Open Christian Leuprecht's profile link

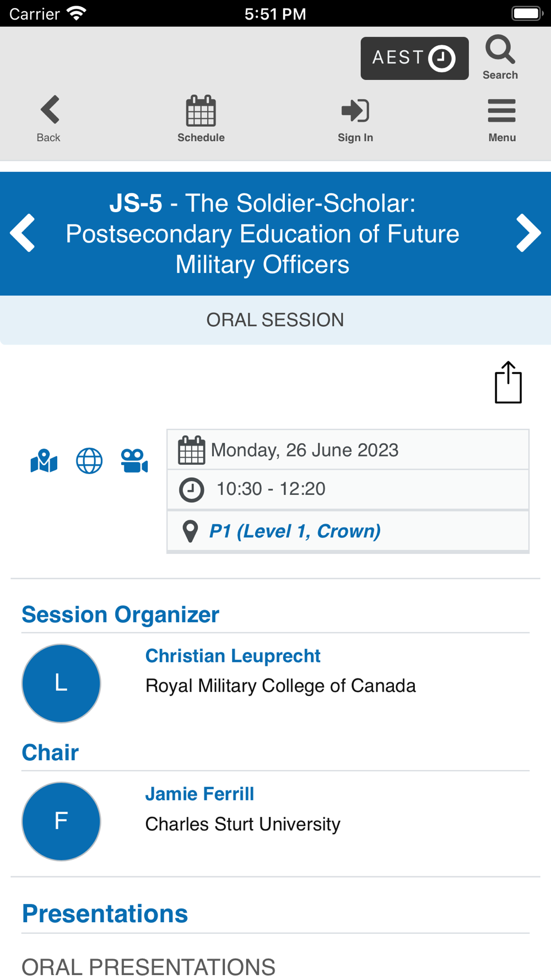[233, 656]
